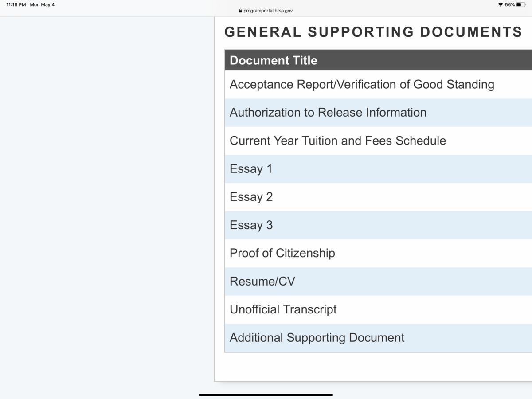This screenshot has width=532, height=399.
Task: Select the Essay 1 row
Action: (251, 169)
